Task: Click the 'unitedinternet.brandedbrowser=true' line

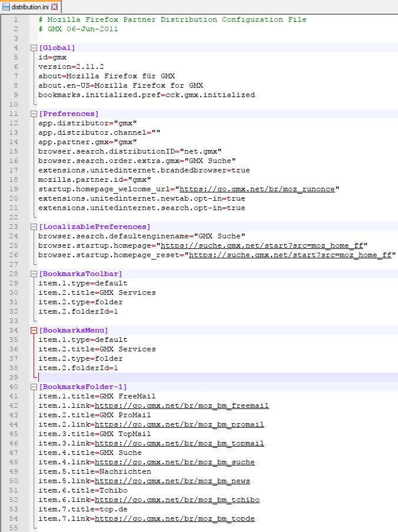Action: pyautogui.click(x=144, y=170)
